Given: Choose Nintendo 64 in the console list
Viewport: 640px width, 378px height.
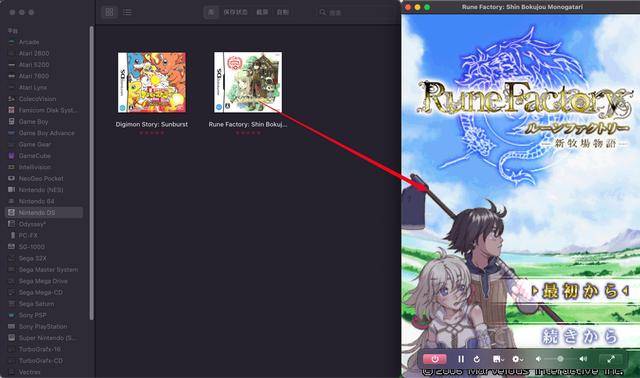Looking at the screenshot, I should 44,201.
